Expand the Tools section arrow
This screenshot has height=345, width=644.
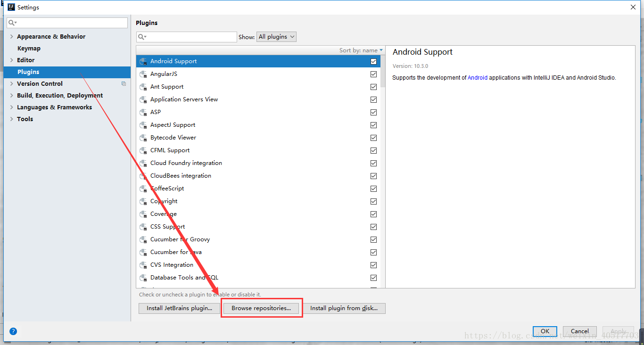(12, 119)
